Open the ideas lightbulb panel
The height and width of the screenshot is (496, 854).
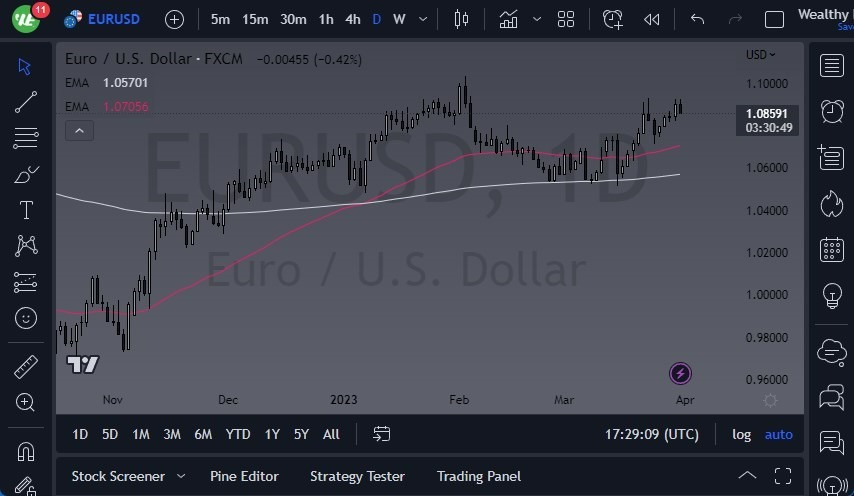click(x=832, y=296)
